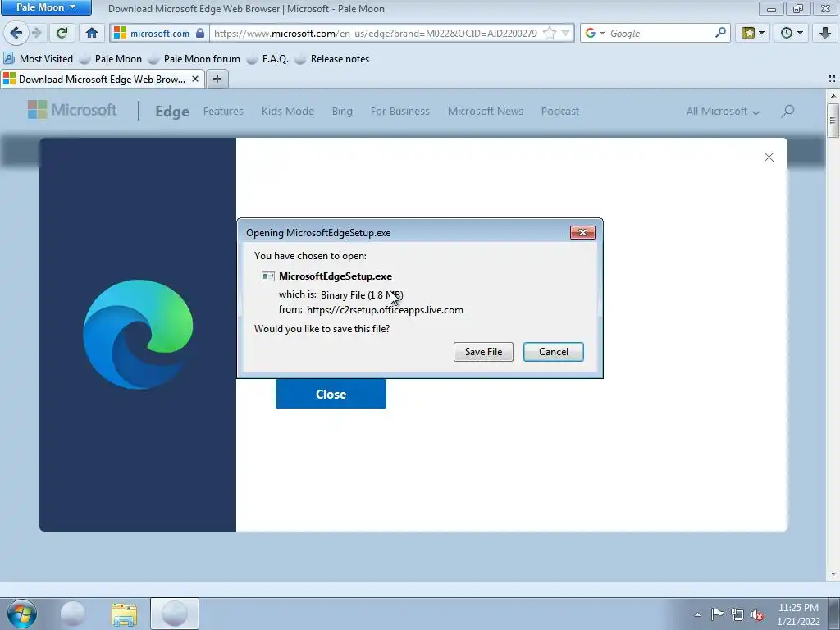The image size is (840, 630).
Task: Open the Windows Start orb
Action: click(x=22, y=614)
